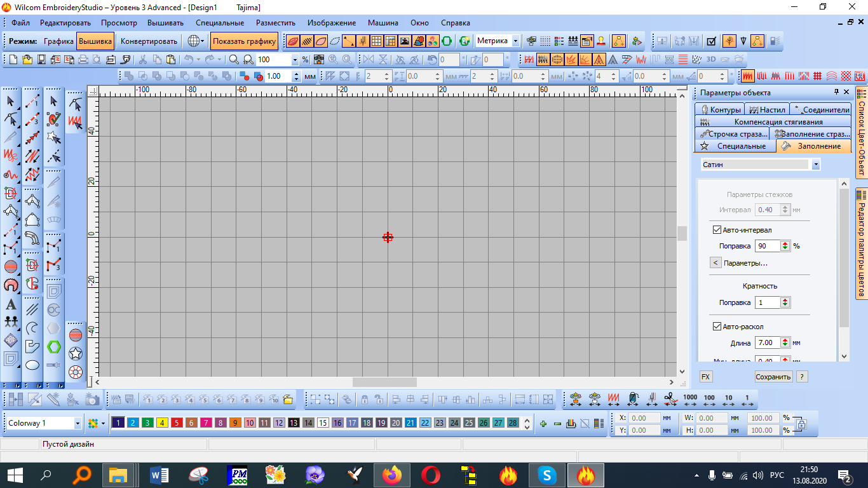Save the design with the floppy disk icon

click(41, 59)
